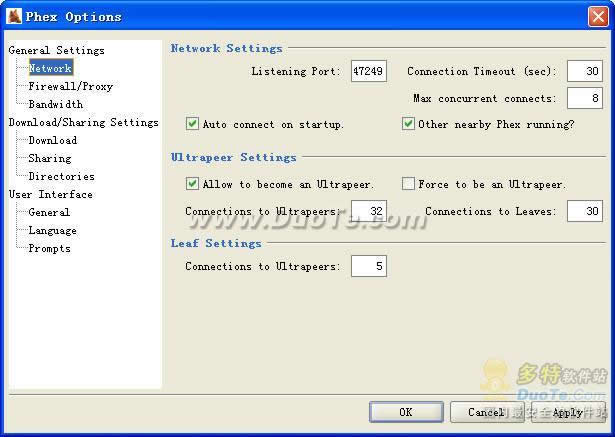Image resolution: width=615 pixels, height=437 pixels.
Task: Click the Listening Port field
Action: point(368,72)
